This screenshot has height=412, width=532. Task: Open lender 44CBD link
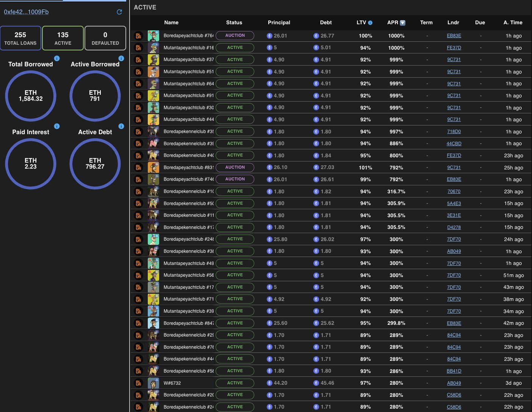pos(454,144)
